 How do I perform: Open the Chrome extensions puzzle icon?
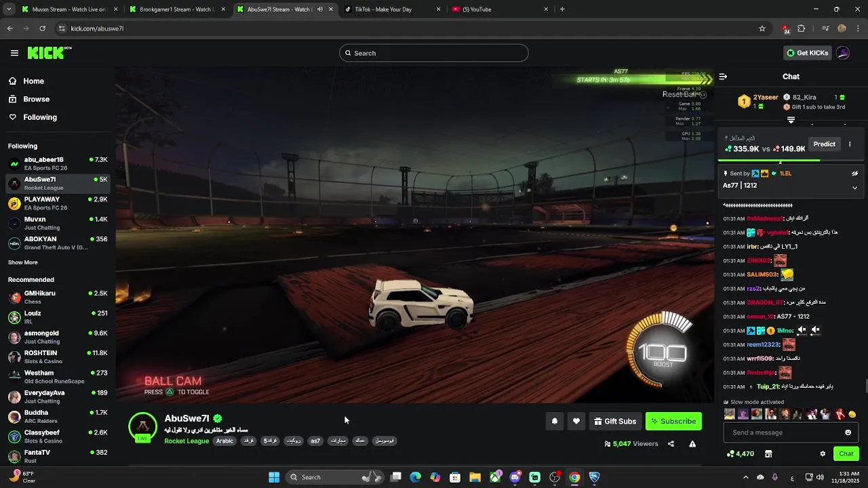point(802,28)
